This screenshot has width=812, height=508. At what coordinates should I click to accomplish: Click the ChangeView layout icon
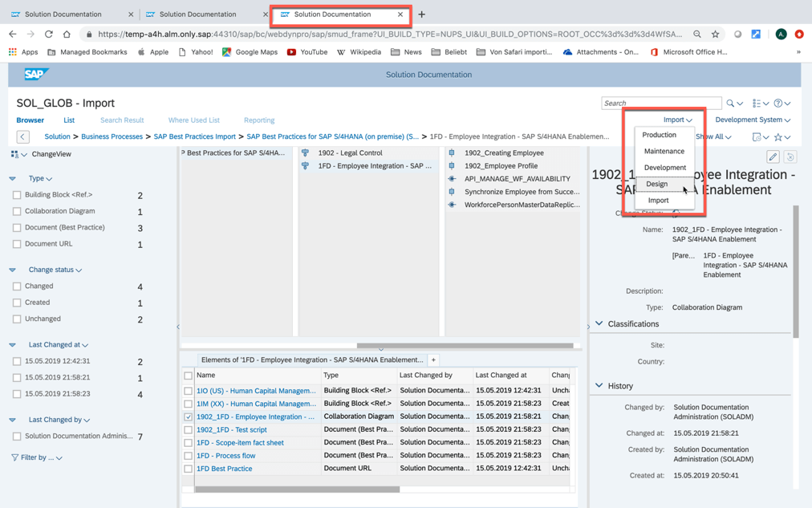14,154
